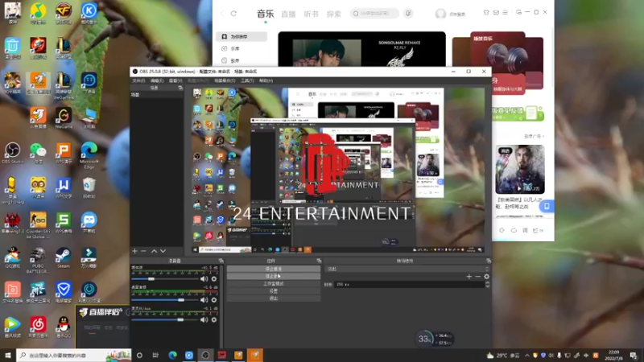Click the taskbar search box
The height and width of the screenshot is (362, 644).
point(74,355)
